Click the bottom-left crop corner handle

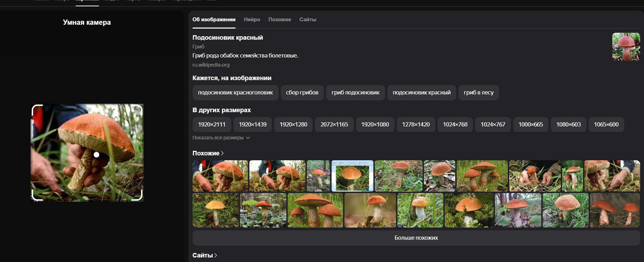(37, 195)
